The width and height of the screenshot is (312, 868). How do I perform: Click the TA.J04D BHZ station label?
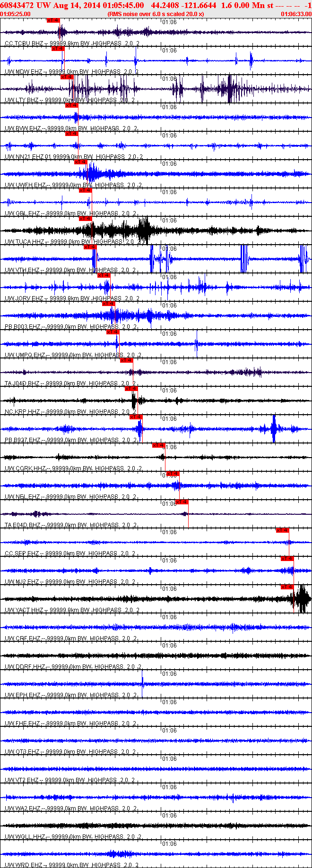coord(22,383)
